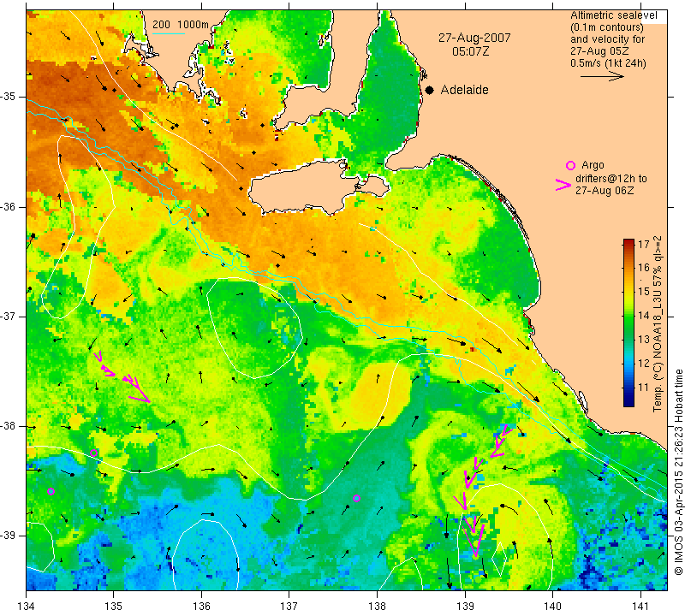Click the magenta Argo circle legend symbol
Image resolution: width=685 pixels, height=616 pixels.
point(570,165)
